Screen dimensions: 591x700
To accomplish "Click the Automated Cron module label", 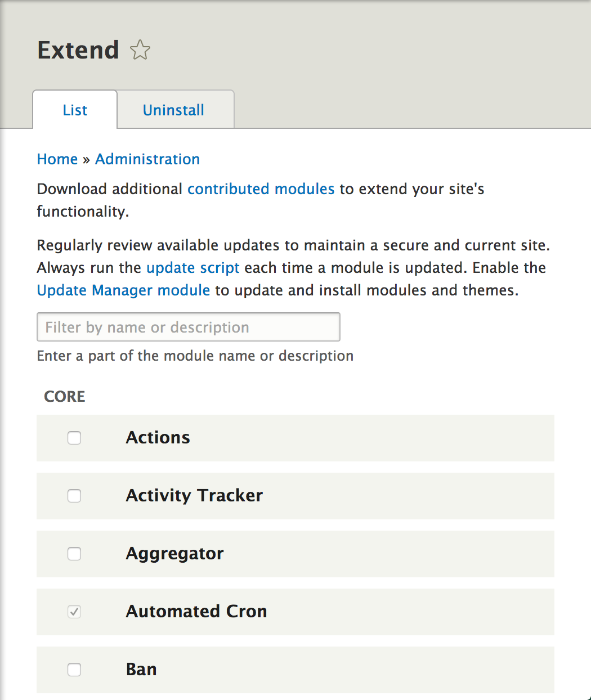I will coord(196,612).
